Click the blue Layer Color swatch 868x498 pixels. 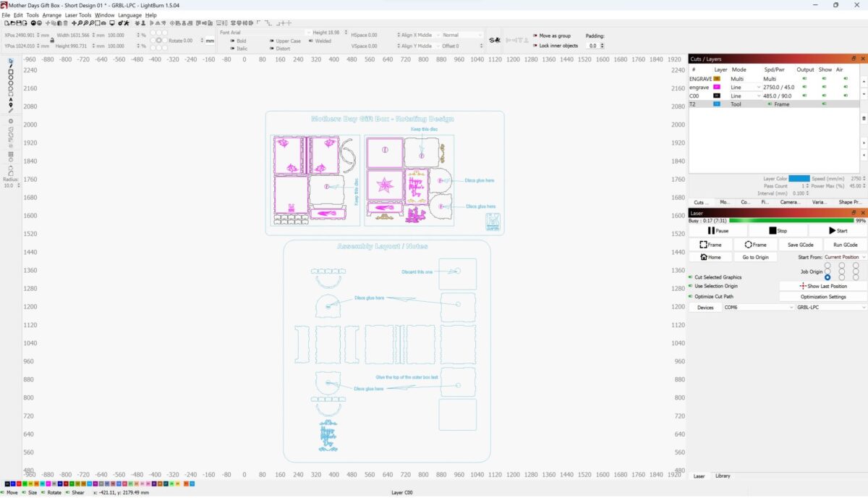point(799,178)
